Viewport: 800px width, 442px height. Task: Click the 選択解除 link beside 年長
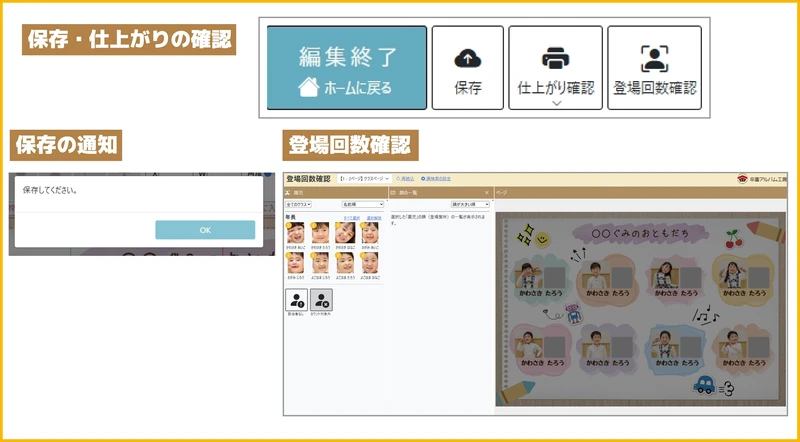point(374,217)
